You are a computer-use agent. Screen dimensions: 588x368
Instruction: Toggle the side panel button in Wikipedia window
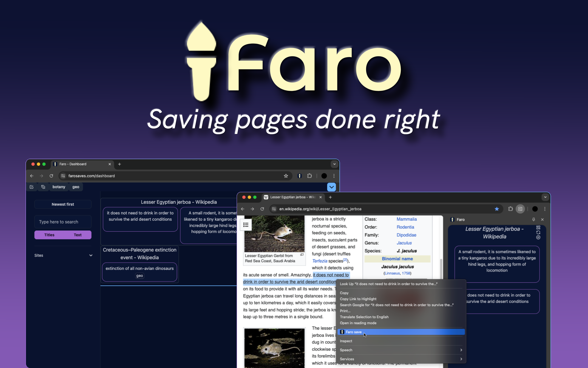click(x=520, y=209)
